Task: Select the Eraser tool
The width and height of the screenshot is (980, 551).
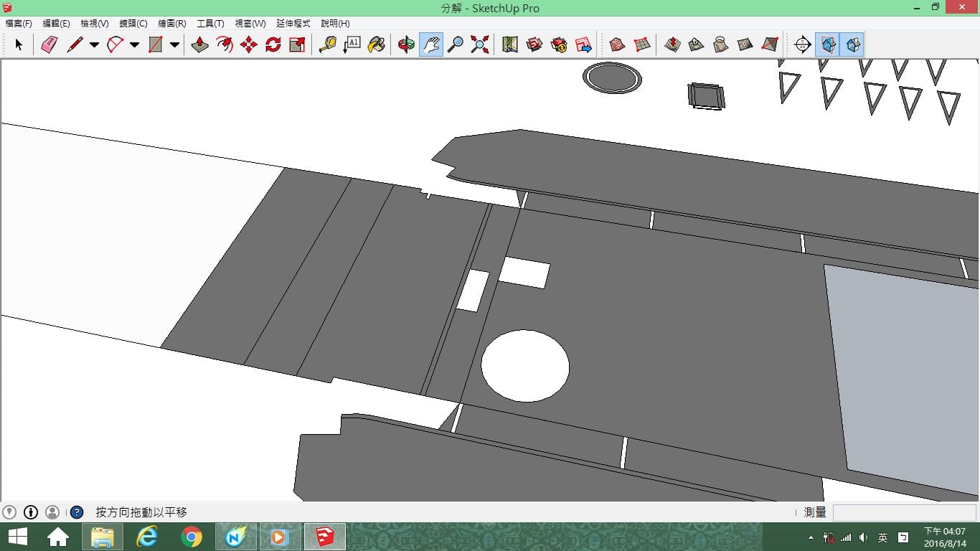Action: (x=49, y=44)
